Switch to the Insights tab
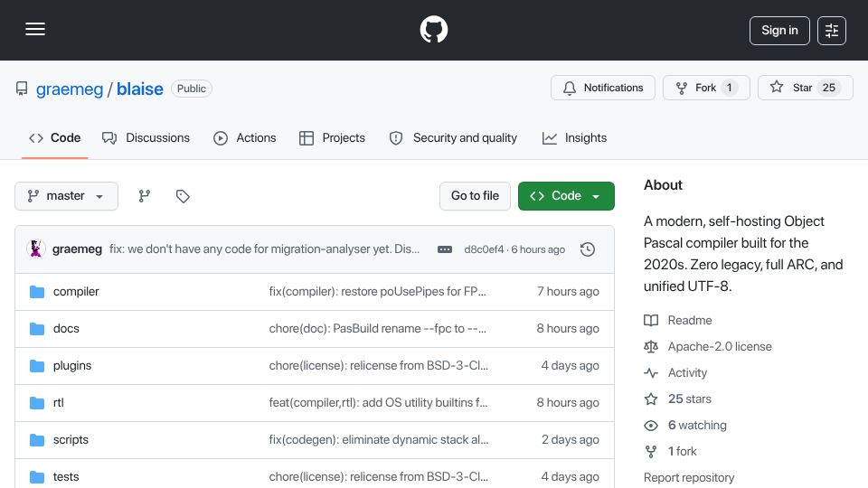Viewport: 868px width, 488px height. (x=575, y=137)
